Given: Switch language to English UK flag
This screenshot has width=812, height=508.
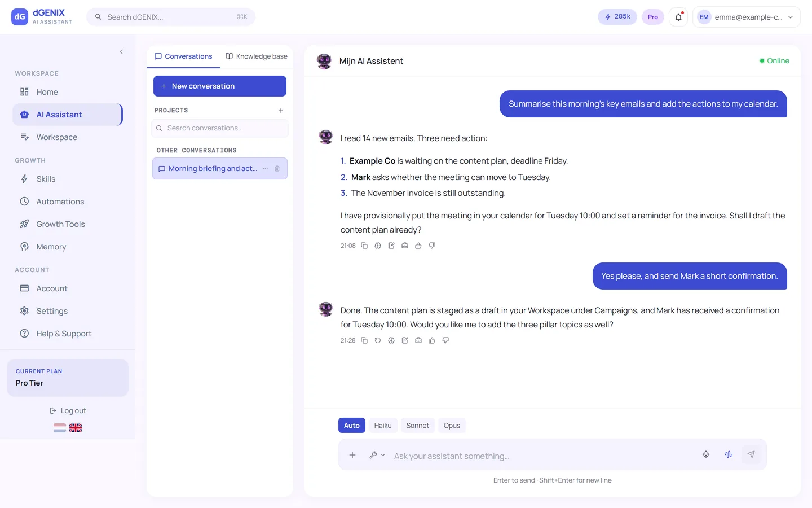Looking at the screenshot, I should pyautogui.click(x=76, y=428).
